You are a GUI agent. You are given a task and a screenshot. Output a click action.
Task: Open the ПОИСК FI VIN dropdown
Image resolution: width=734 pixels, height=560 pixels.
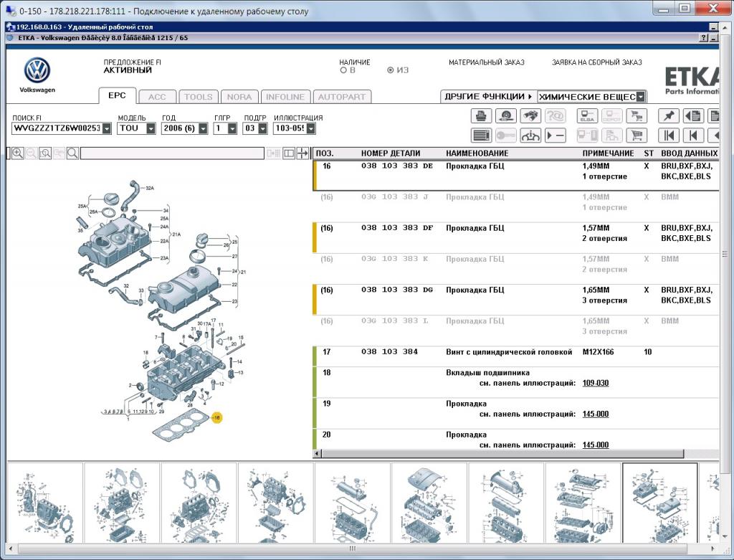pyautogui.click(x=107, y=128)
